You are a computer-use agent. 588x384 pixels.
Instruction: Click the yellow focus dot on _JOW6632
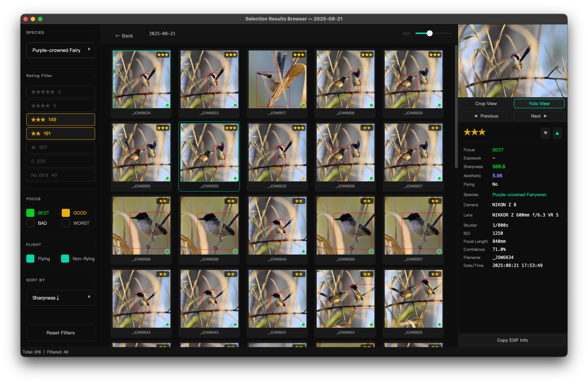(303, 178)
